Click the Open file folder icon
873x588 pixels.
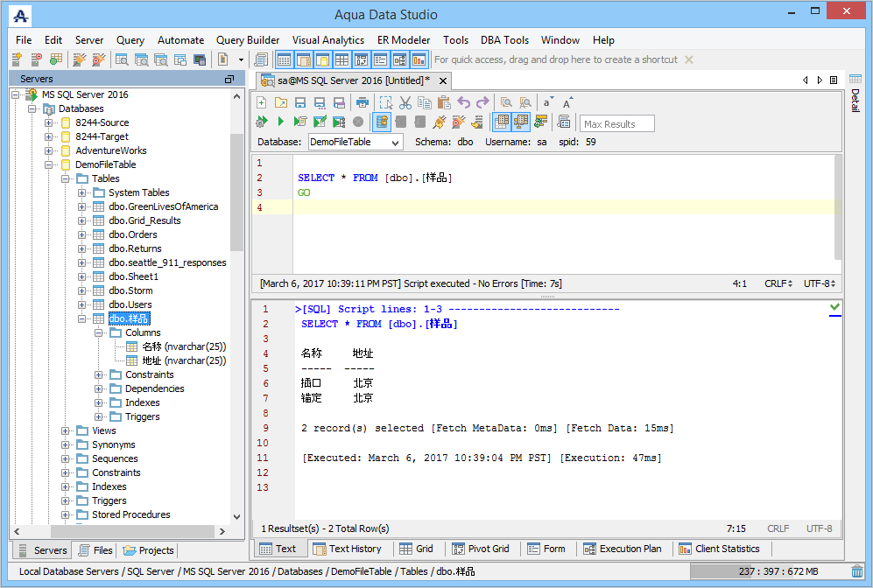[x=280, y=102]
